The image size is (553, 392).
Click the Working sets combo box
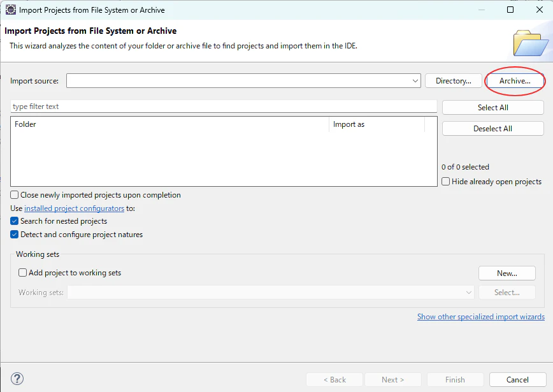271,293
